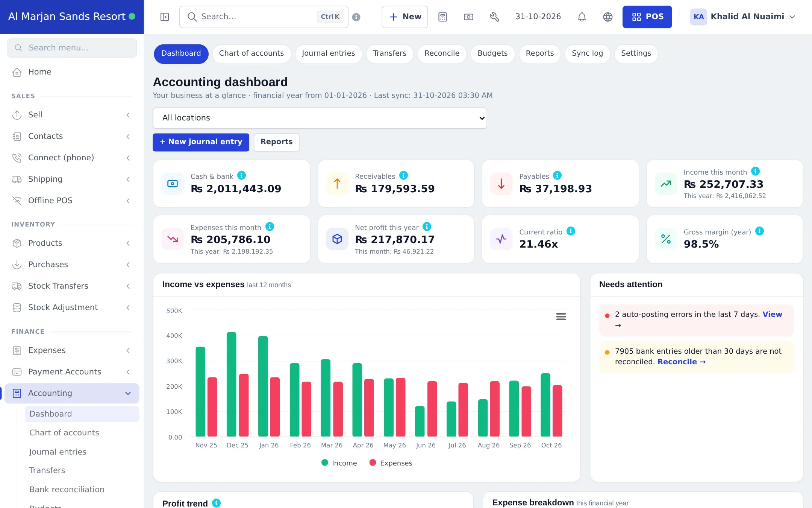
Task: Show info for Cash & bank
Action: pyautogui.click(x=242, y=175)
